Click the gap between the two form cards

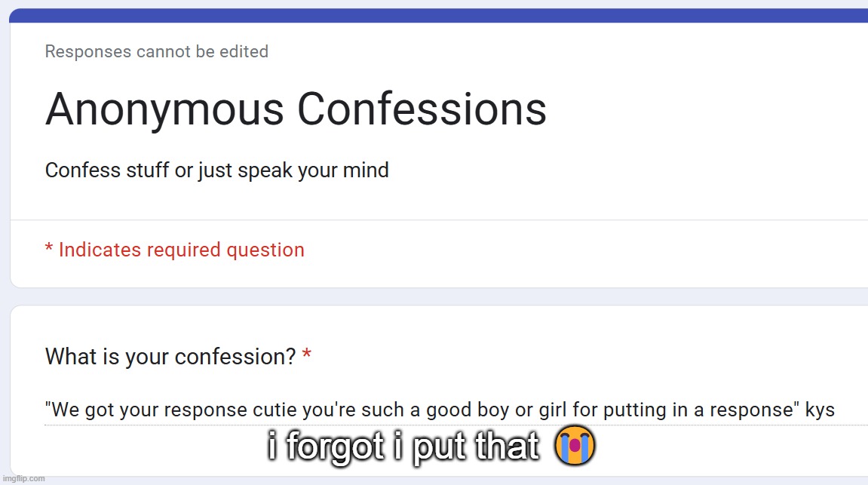[439, 296]
